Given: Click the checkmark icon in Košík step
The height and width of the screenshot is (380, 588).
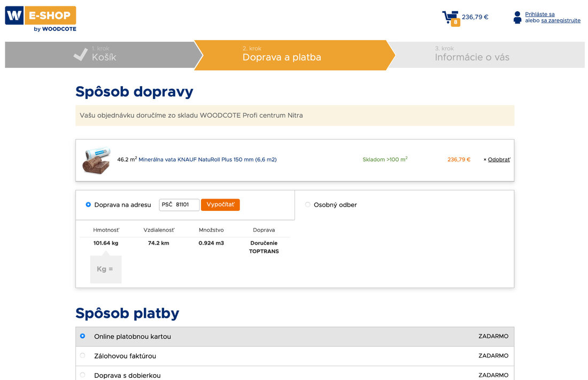Looking at the screenshot, I should click(x=81, y=55).
